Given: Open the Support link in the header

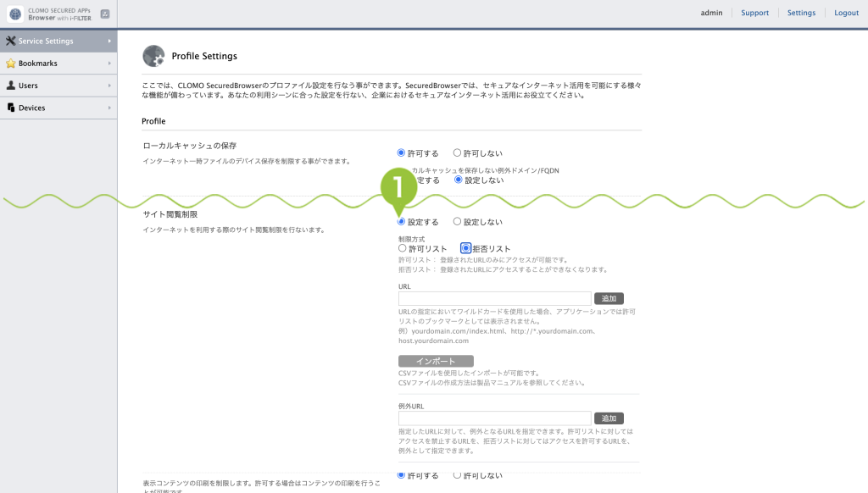Looking at the screenshot, I should tap(754, 13).
